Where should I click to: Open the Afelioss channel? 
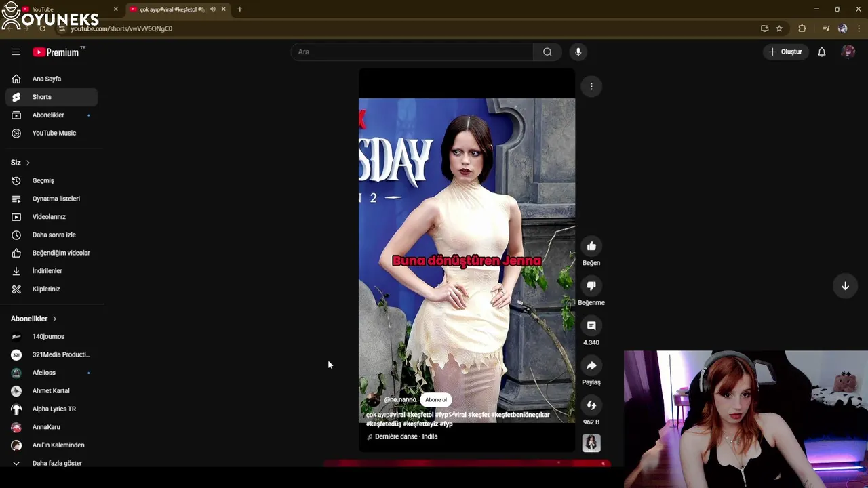pyautogui.click(x=52, y=373)
